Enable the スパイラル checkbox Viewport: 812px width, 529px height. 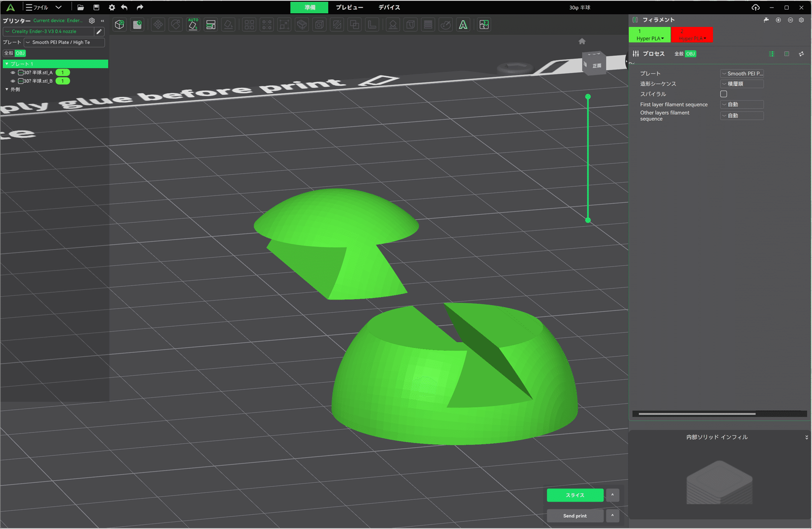(x=724, y=94)
